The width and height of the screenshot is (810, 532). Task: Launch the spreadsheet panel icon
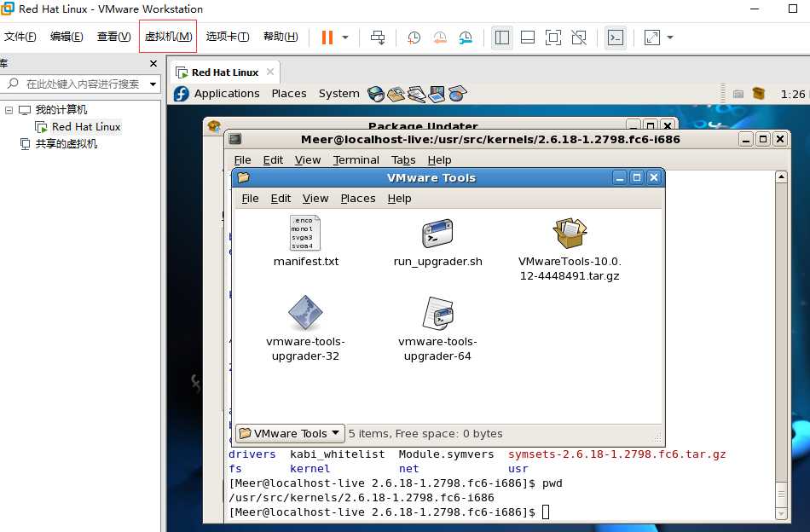457,94
